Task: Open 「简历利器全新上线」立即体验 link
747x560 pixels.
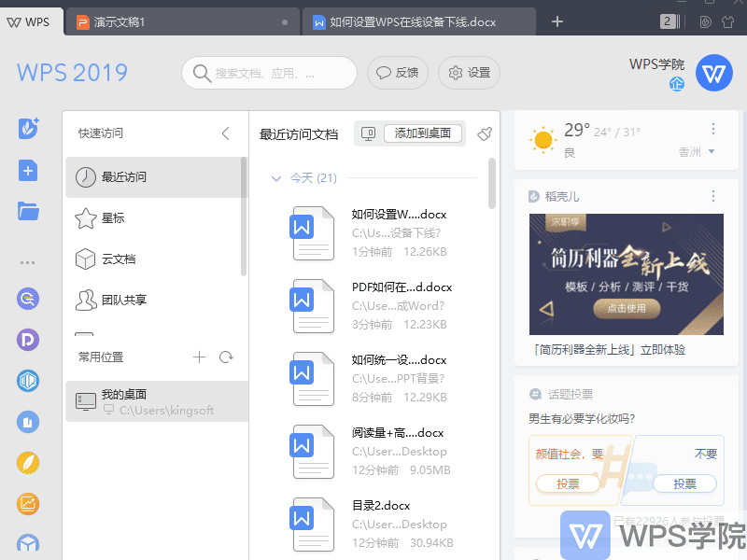Action: pyautogui.click(x=610, y=350)
